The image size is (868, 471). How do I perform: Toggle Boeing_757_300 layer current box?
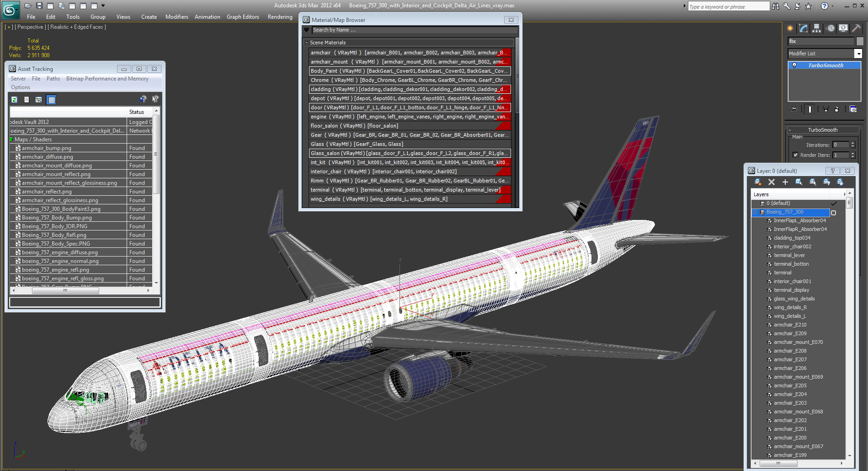(x=834, y=213)
